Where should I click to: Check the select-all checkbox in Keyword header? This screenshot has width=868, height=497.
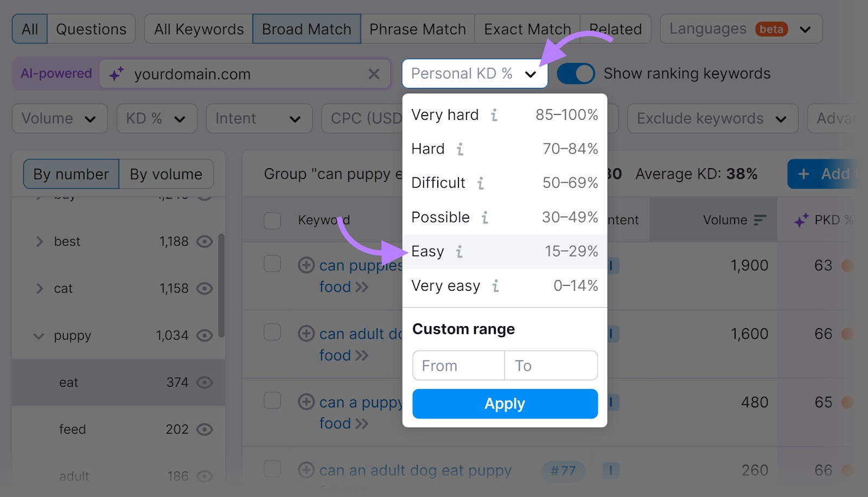coord(272,220)
